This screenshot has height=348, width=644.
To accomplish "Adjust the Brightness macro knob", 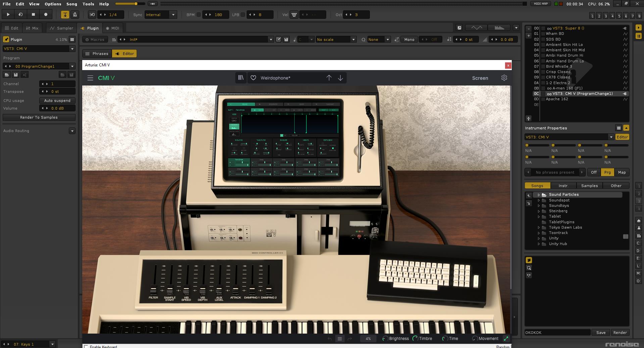I will [385, 339].
